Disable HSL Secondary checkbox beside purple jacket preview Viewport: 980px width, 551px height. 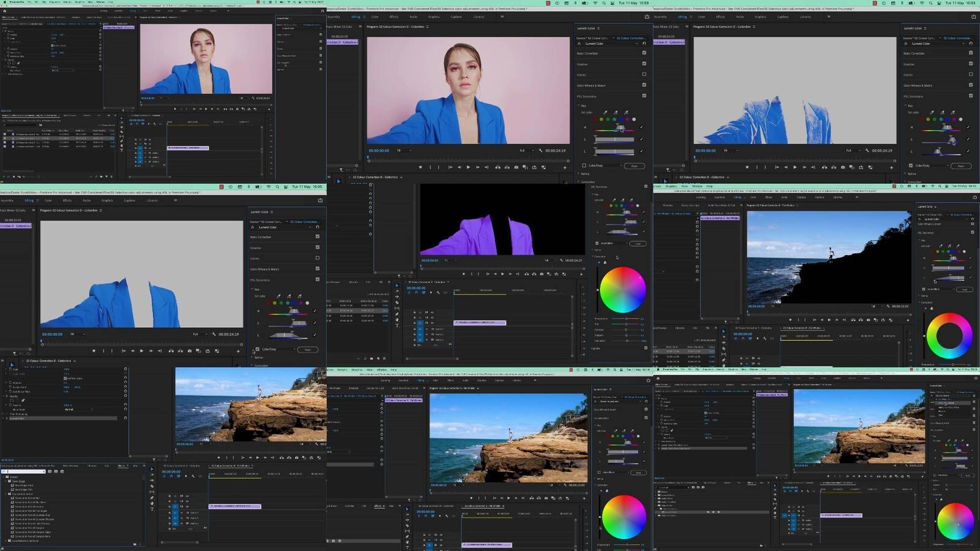pyautogui.click(x=646, y=186)
